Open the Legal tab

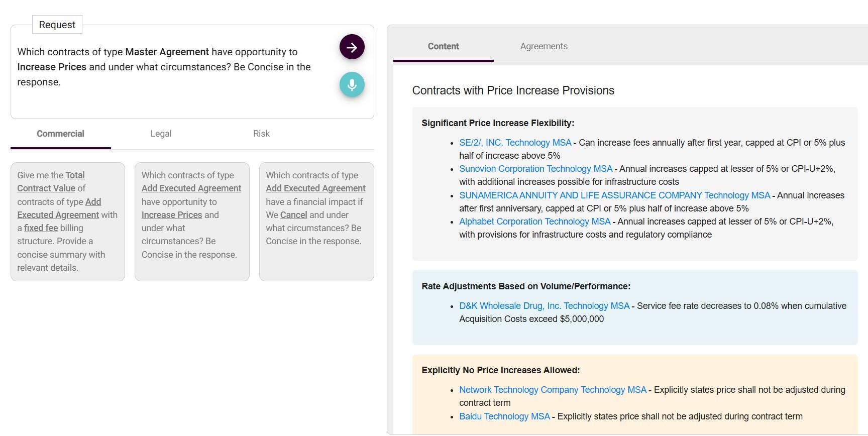pos(161,134)
